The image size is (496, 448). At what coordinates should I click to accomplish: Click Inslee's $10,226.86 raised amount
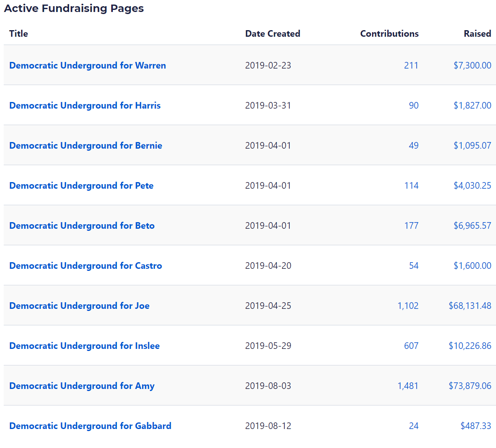[470, 346]
